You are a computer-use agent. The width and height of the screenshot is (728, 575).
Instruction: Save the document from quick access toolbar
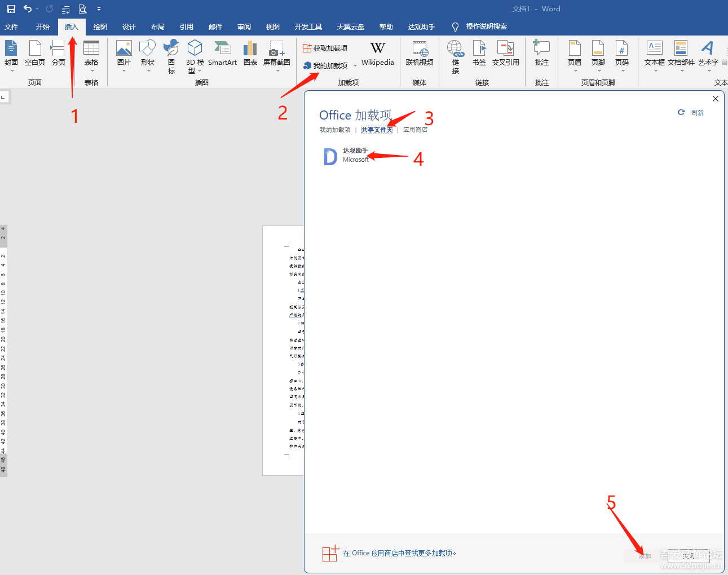coord(11,9)
